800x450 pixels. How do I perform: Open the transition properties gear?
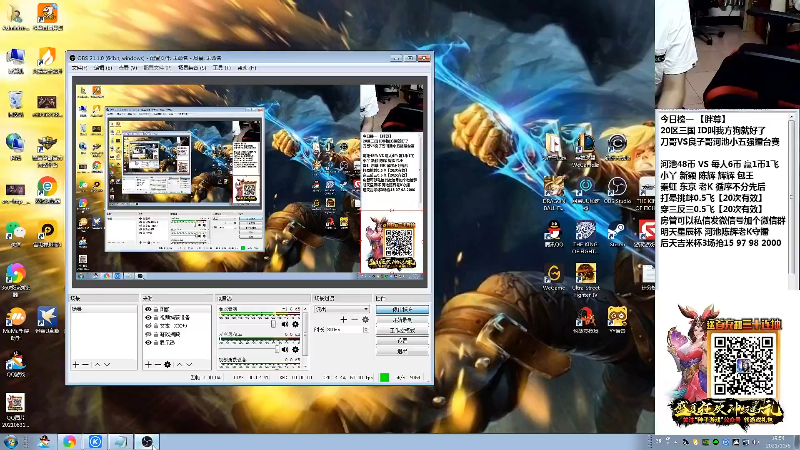(x=365, y=319)
